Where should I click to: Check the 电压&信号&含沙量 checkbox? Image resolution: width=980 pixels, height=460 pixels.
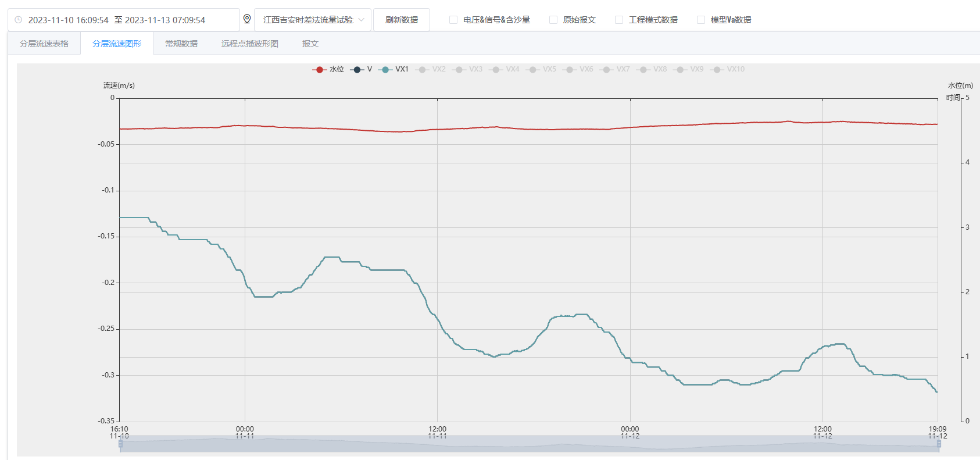pyautogui.click(x=453, y=20)
